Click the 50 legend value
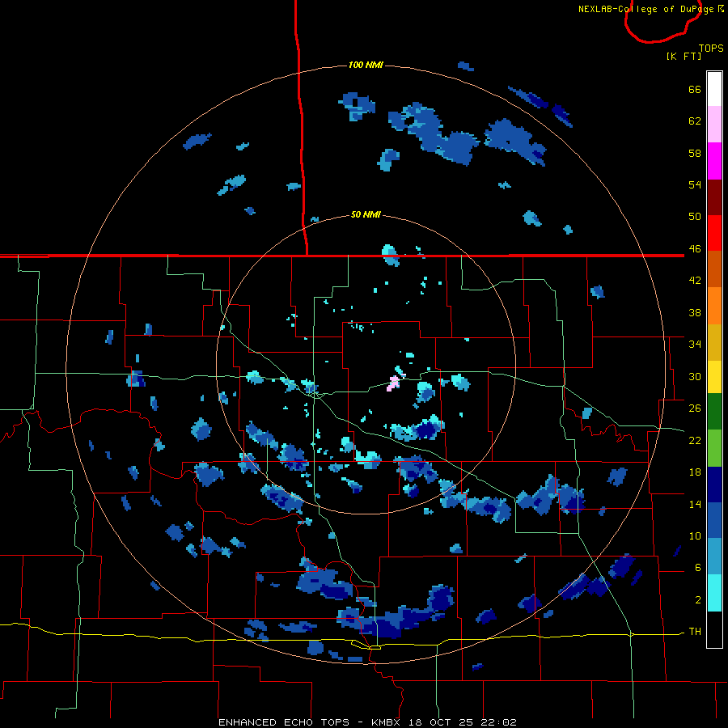 pyautogui.click(x=695, y=216)
